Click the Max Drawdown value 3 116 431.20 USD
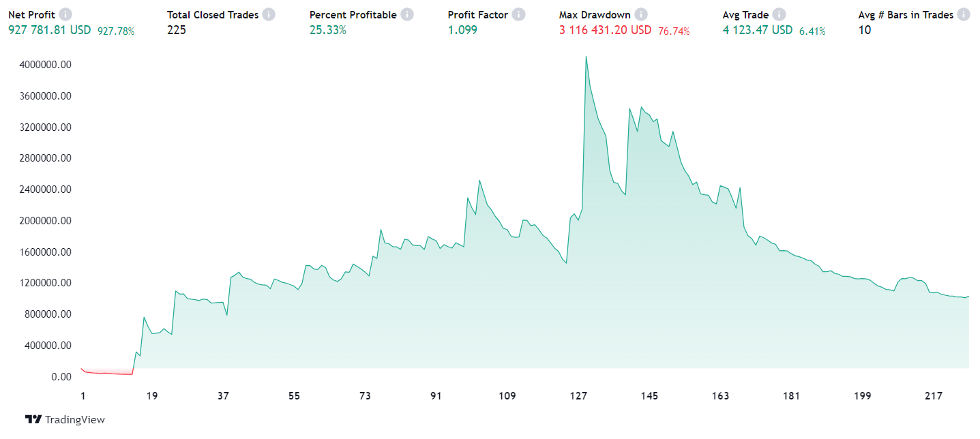 [x=605, y=30]
